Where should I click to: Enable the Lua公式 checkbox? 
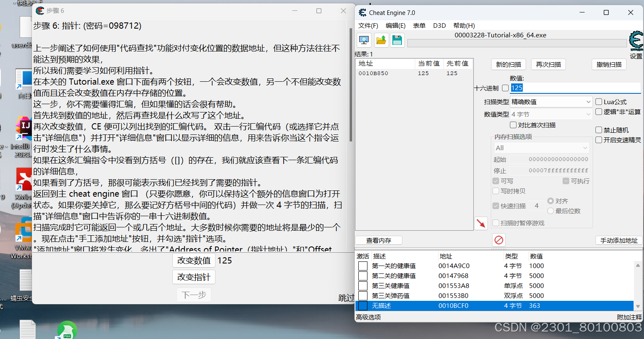(599, 102)
